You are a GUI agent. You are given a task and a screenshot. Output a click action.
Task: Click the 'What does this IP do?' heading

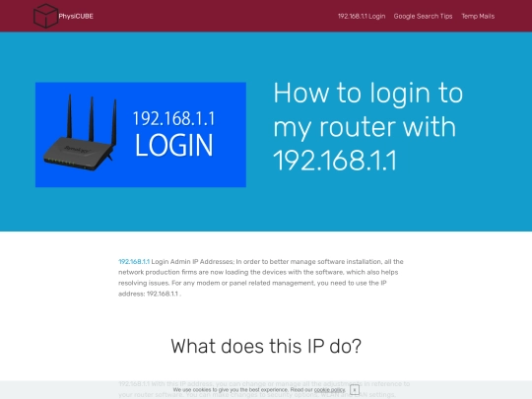266,347
